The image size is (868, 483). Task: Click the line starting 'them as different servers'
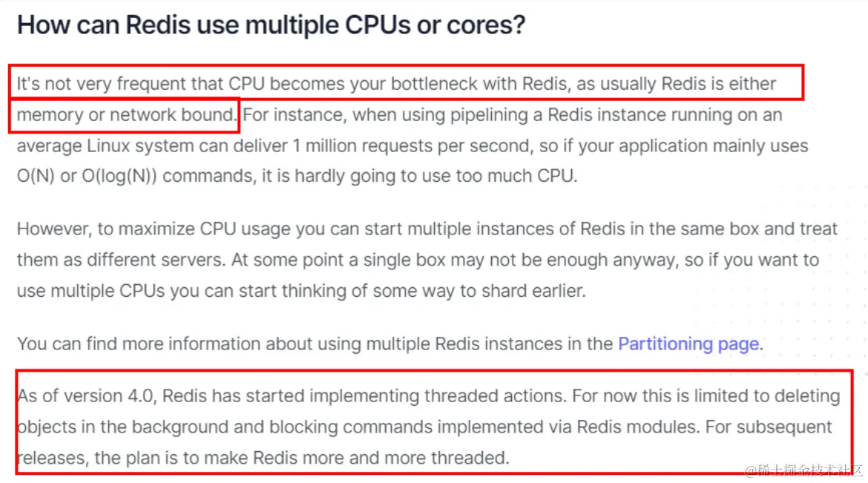pyautogui.click(x=418, y=260)
